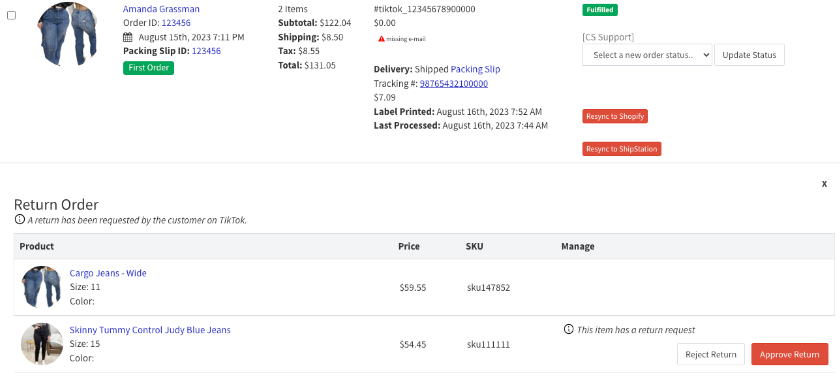The image size is (840, 379).
Task: Click the Cargo Jeans product thumbnail
Action: (x=41, y=286)
